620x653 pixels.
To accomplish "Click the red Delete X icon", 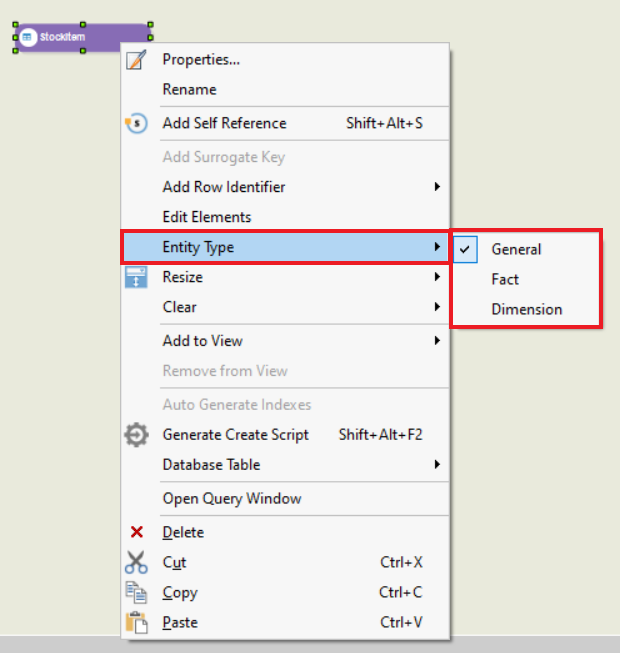I will (x=136, y=532).
